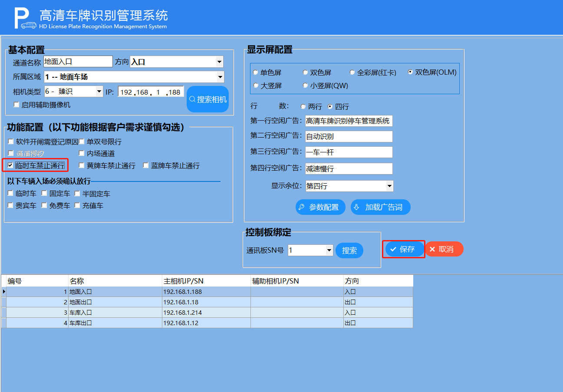Open the 方向 dropdown

pyautogui.click(x=219, y=62)
